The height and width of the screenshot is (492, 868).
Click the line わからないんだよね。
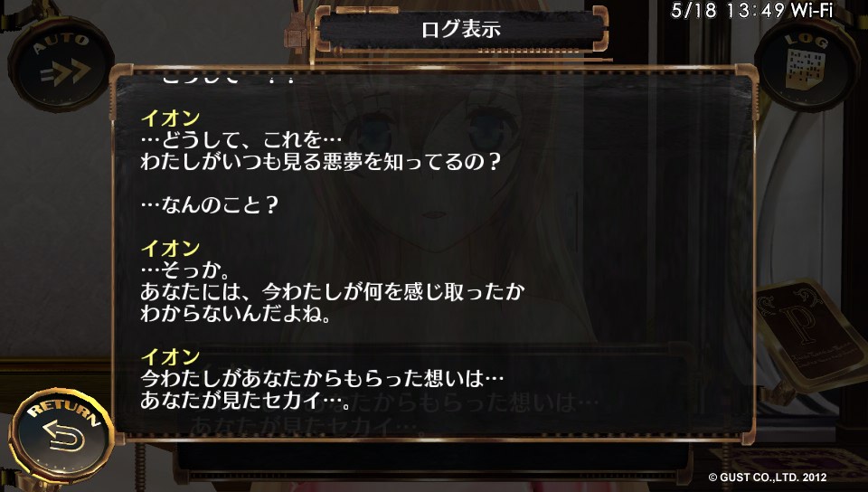236,313
